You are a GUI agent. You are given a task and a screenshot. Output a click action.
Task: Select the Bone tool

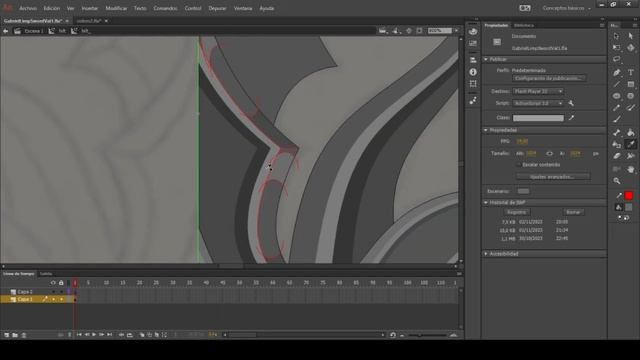click(x=616, y=133)
